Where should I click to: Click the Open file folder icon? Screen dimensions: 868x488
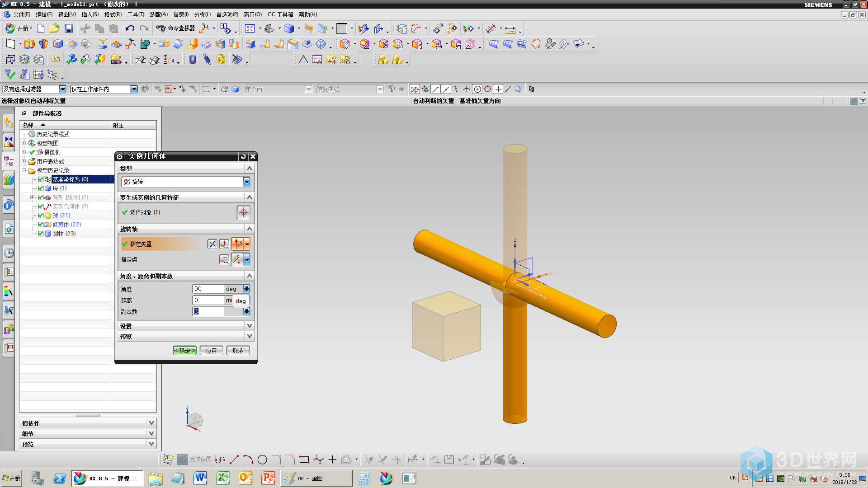[54, 28]
